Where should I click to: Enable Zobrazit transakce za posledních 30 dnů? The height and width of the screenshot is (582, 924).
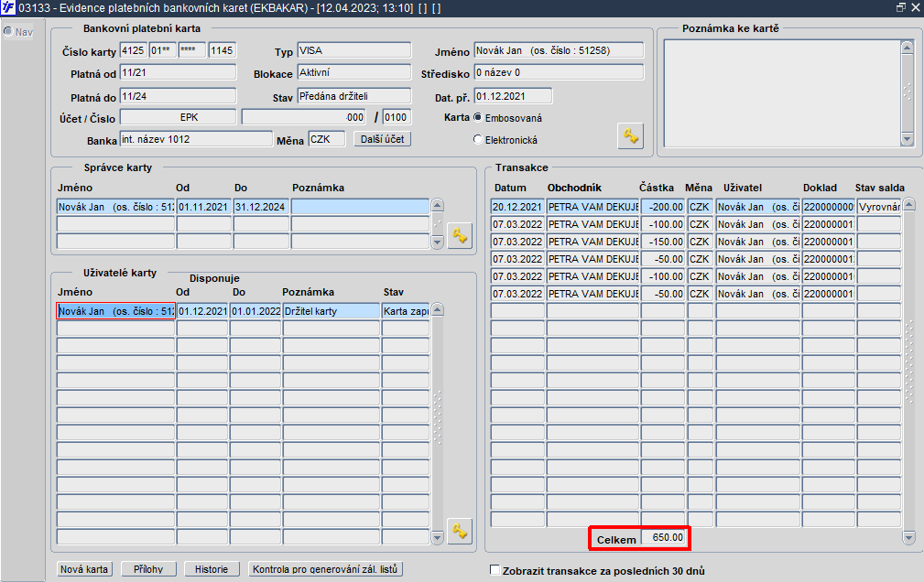[495, 569]
